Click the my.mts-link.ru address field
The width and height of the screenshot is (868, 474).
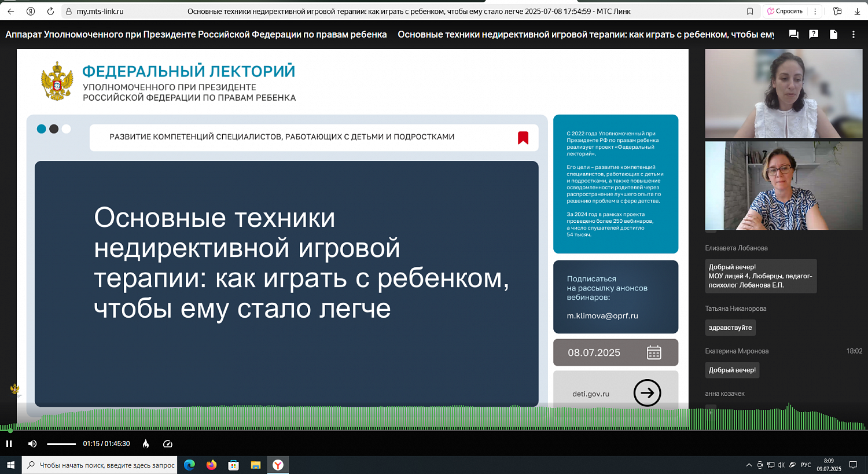pos(100,11)
